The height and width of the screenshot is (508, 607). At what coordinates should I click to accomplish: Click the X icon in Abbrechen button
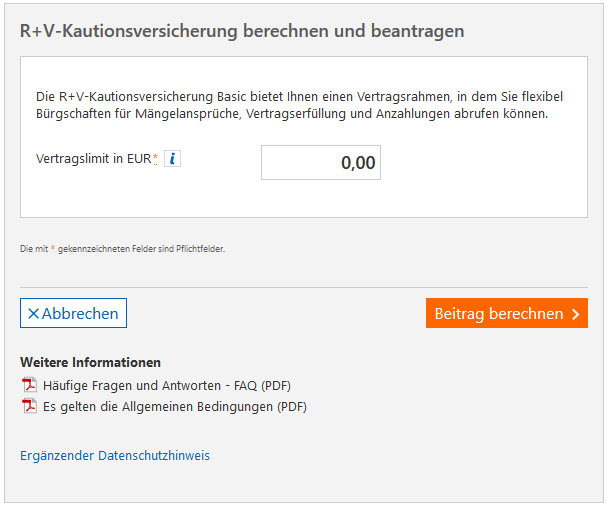coord(33,314)
